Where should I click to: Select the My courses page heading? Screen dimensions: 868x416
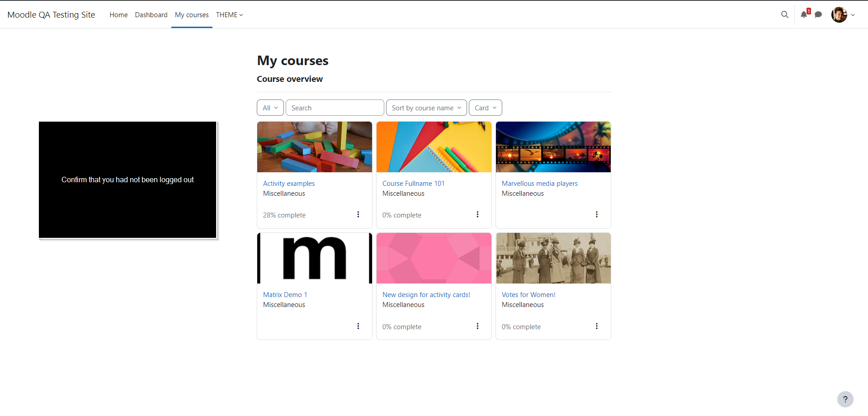click(x=293, y=61)
